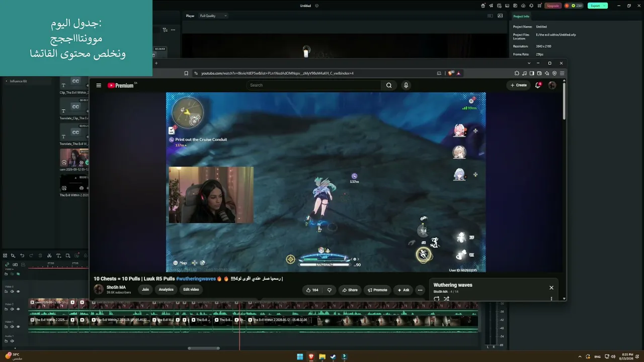644x362 pixels.
Task: Open Steam from the taskbar
Action: [333, 357]
